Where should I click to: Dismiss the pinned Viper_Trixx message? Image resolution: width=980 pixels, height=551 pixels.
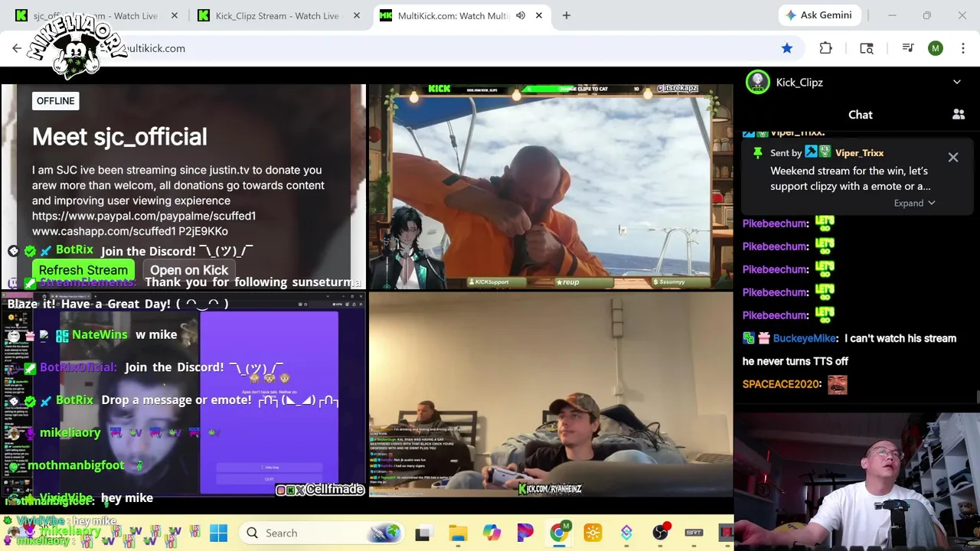pyautogui.click(x=953, y=157)
